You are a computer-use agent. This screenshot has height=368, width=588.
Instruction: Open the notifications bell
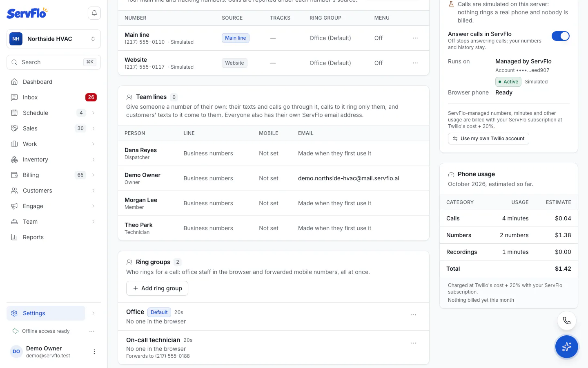[94, 13]
